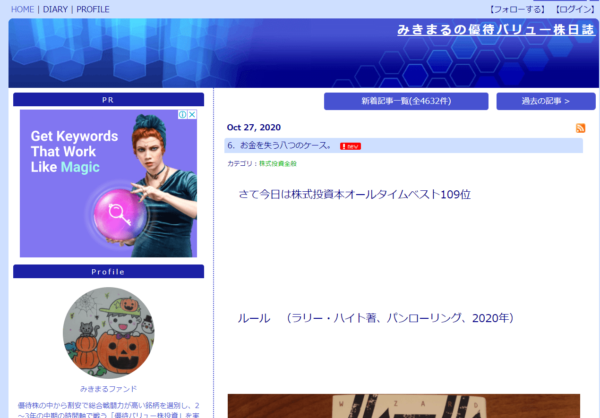Click the フォローする follow link
The width and height of the screenshot is (600, 418).
tap(511, 9)
